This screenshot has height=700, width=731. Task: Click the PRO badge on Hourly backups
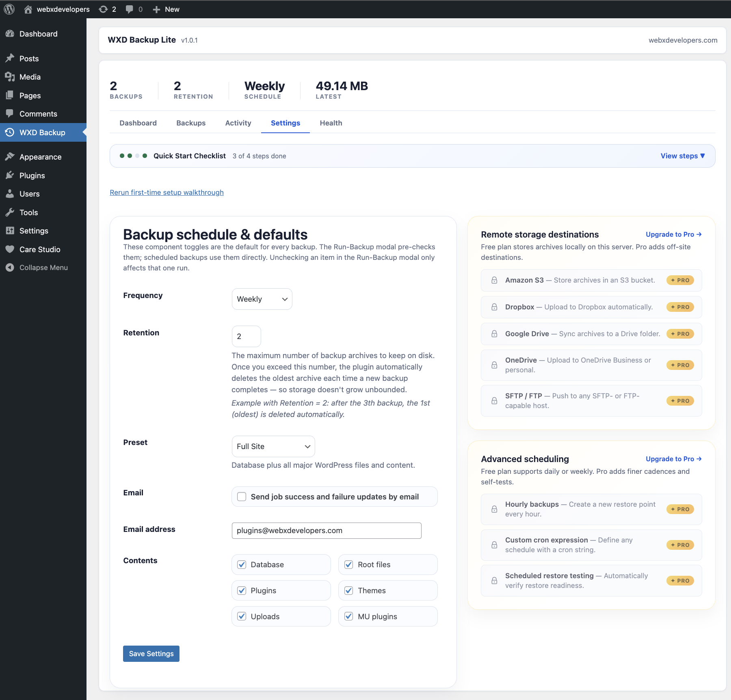click(680, 509)
